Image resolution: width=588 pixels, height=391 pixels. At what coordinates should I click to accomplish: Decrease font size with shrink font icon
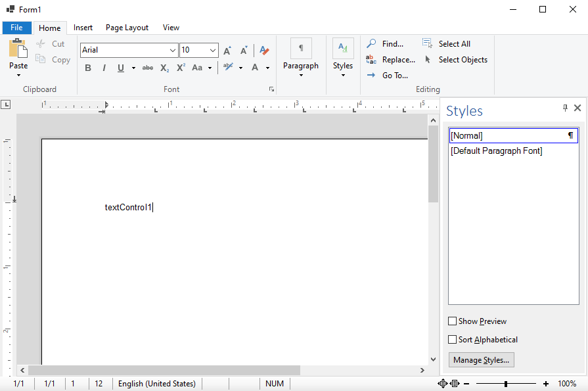pyautogui.click(x=244, y=51)
